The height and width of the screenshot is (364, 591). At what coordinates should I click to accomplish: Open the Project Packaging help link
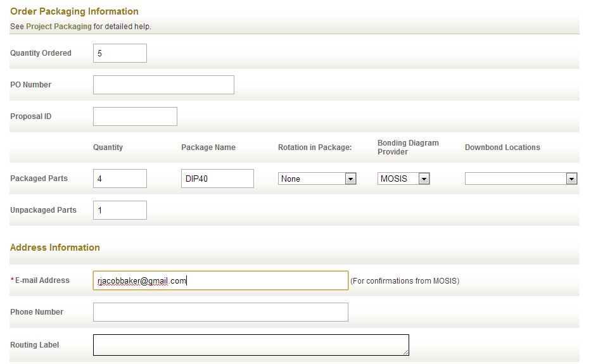tap(58, 27)
